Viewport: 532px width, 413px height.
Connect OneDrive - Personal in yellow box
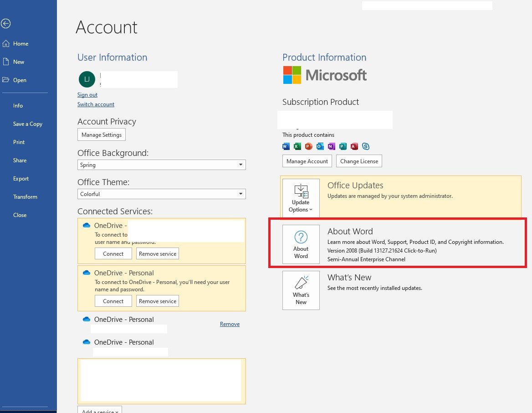tap(113, 301)
